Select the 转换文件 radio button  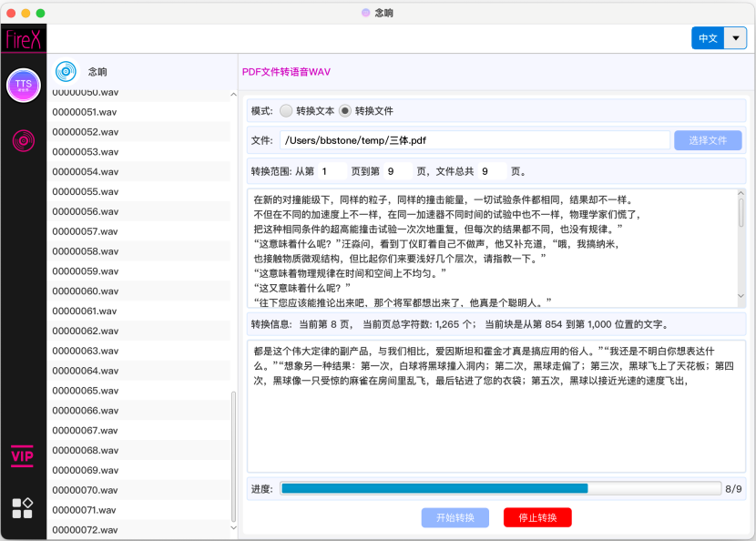pos(344,111)
